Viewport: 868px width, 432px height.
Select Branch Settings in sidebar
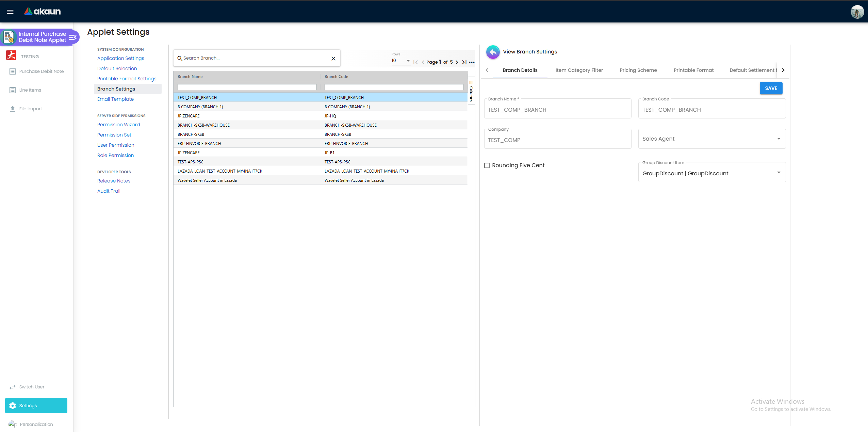tap(128, 89)
